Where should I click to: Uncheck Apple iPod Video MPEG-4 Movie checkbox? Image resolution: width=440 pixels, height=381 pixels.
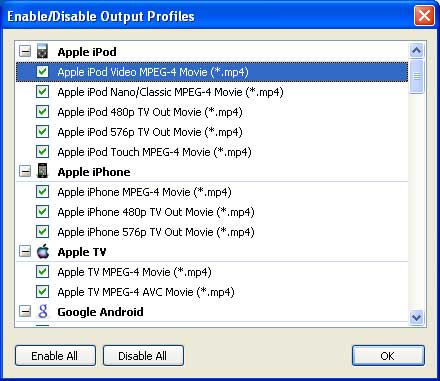pyautogui.click(x=42, y=72)
